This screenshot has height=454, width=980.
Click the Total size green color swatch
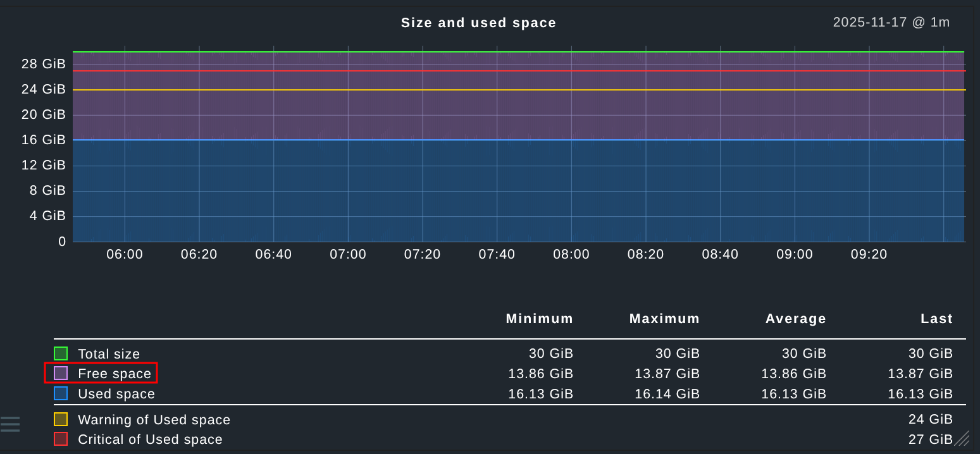[x=61, y=353]
